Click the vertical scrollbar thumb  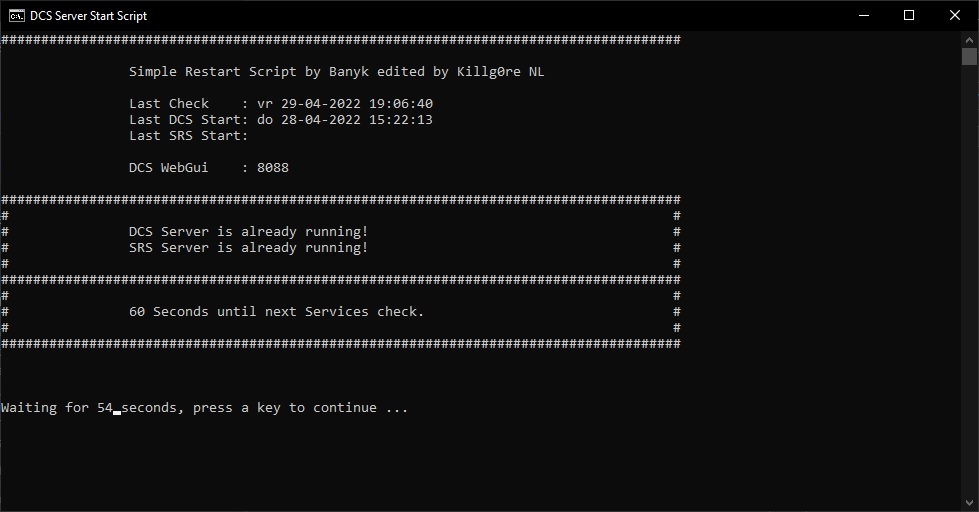pos(969,57)
